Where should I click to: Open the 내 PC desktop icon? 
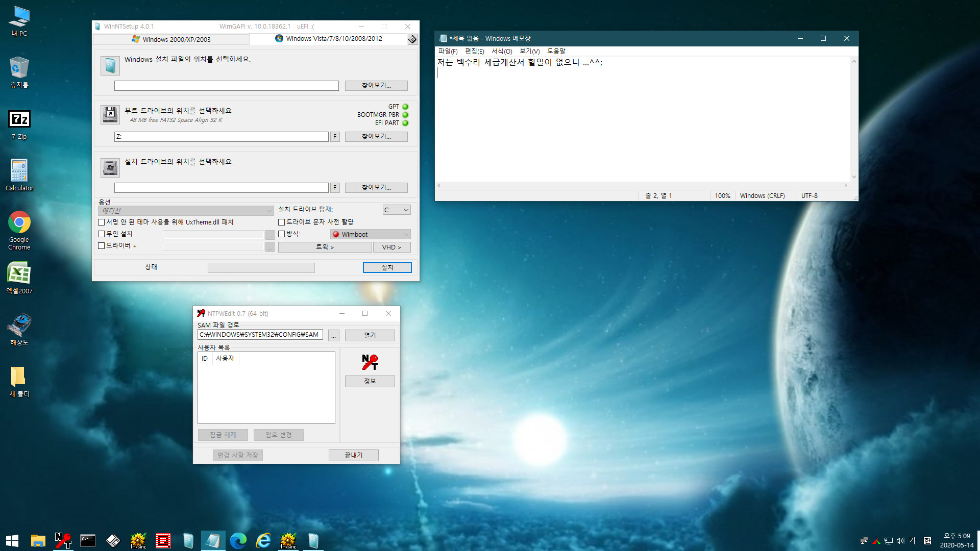click(x=19, y=21)
